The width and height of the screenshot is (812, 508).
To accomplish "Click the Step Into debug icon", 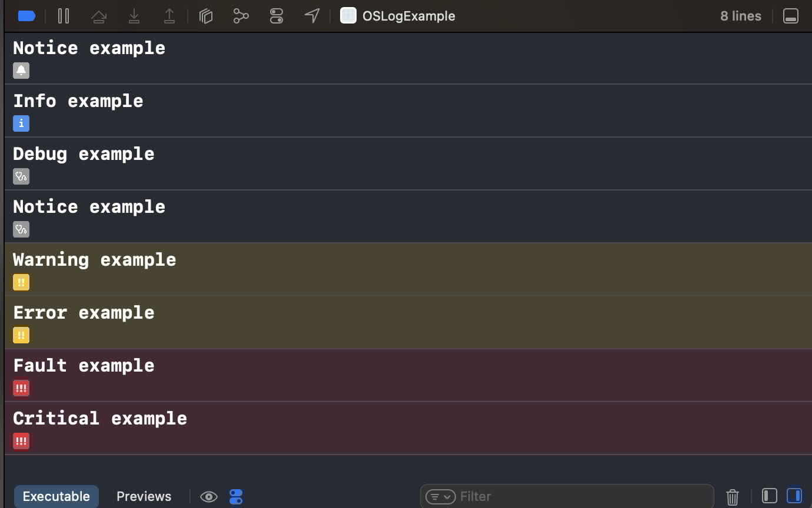I will click(134, 16).
